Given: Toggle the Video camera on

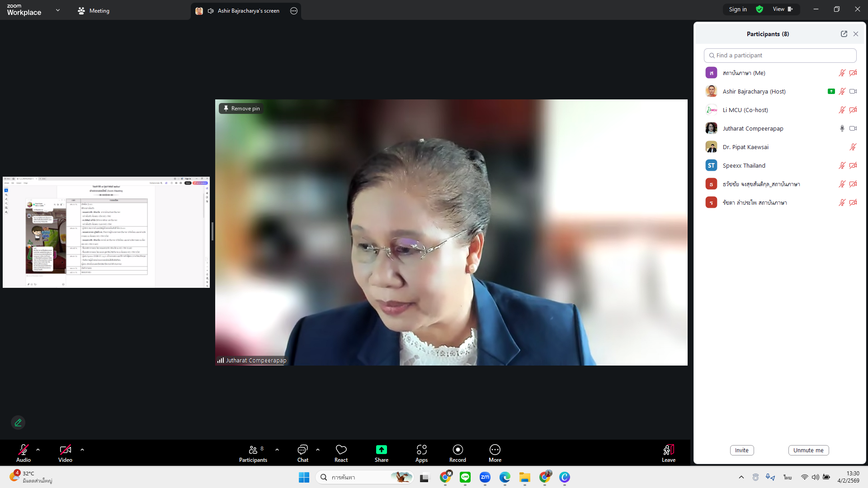Looking at the screenshot, I should click(x=65, y=450).
